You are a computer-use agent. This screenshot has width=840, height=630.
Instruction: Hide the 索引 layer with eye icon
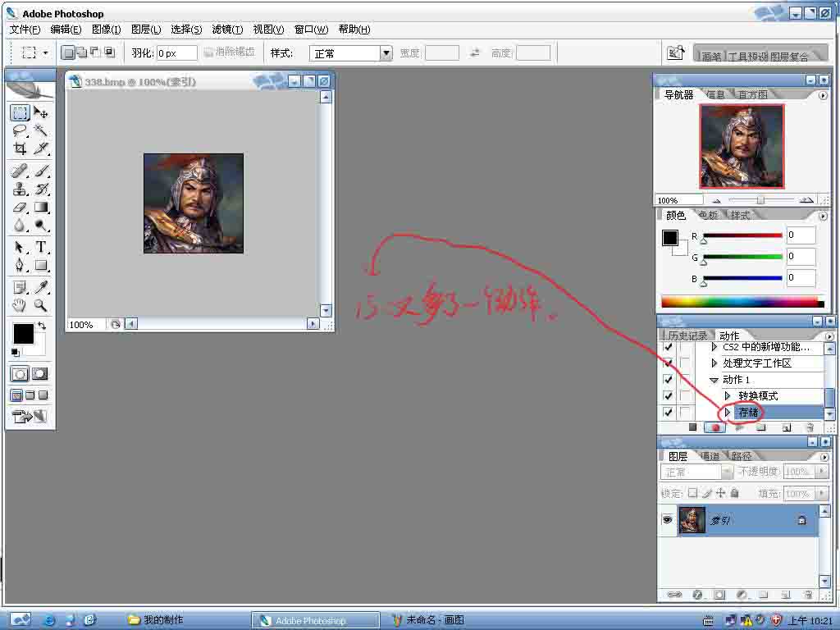[667, 520]
